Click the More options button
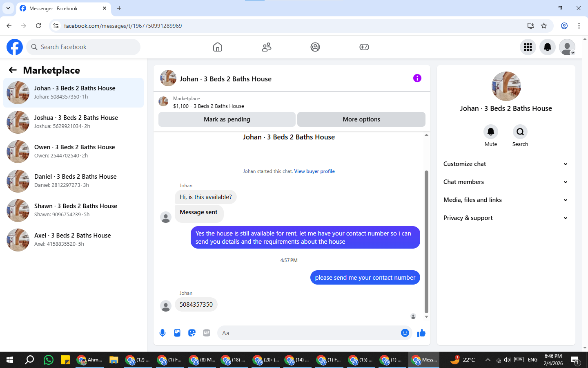 tap(361, 119)
